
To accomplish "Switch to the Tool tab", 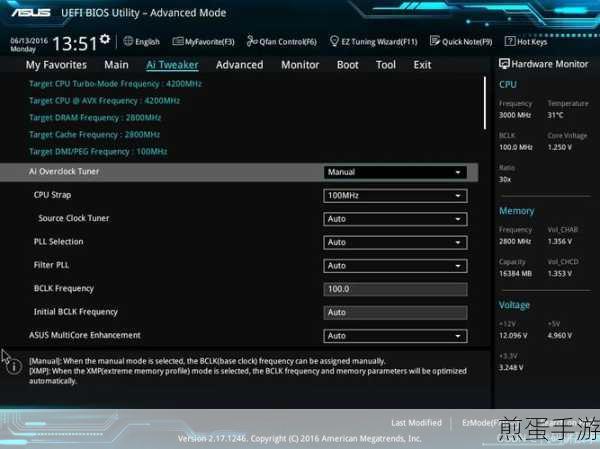I will 386,65.
